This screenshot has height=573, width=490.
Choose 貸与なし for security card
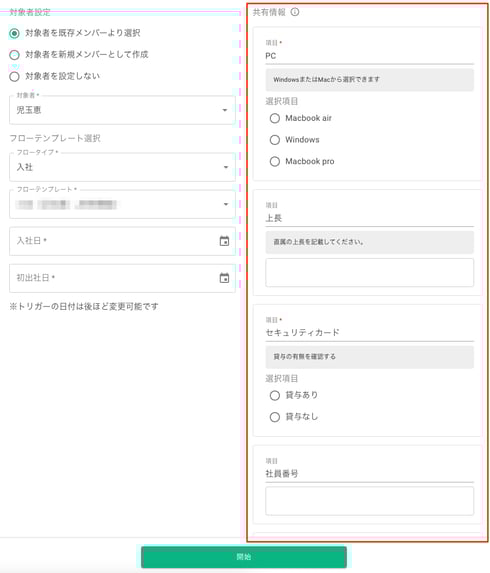(x=274, y=417)
